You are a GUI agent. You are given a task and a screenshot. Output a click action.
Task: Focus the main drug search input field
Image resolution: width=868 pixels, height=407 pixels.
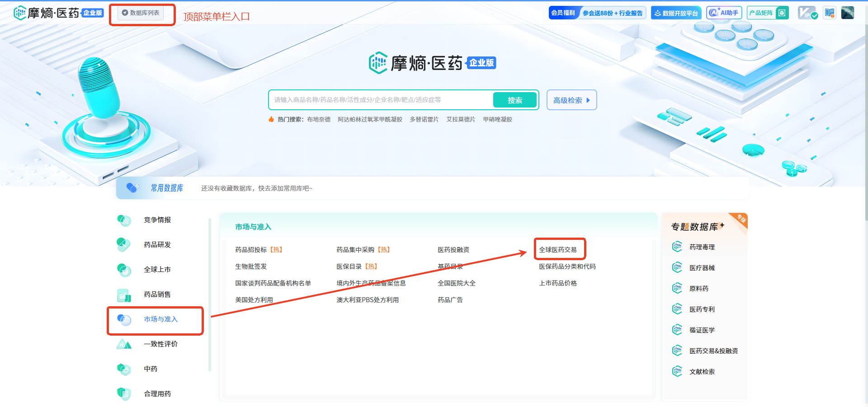381,100
